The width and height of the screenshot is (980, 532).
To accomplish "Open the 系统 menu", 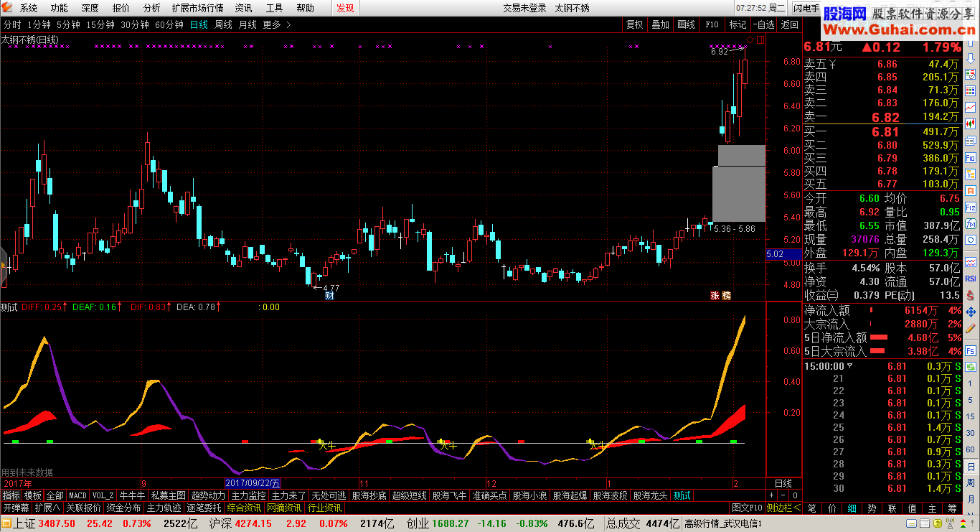I will [x=29, y=8].
